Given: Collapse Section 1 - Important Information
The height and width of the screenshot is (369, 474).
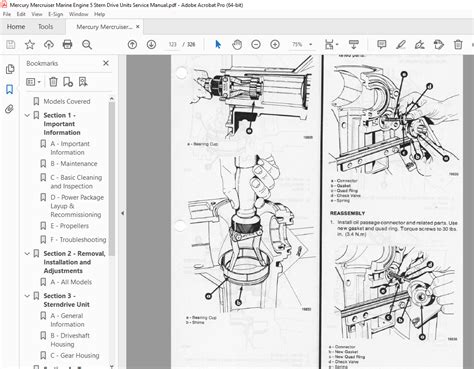Looking at the screenshot, I should [x=27, y=115].
